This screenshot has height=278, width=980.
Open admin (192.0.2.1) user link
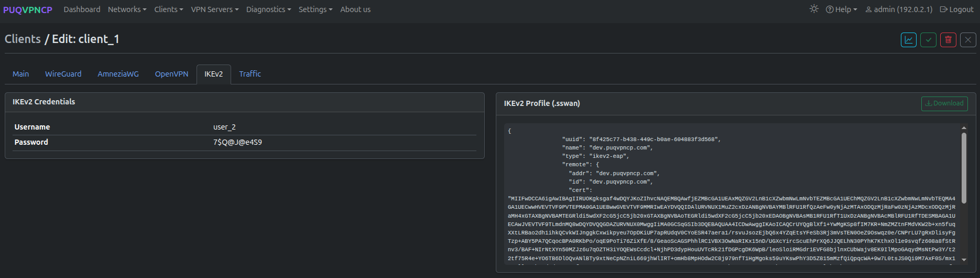pos(899,9)
